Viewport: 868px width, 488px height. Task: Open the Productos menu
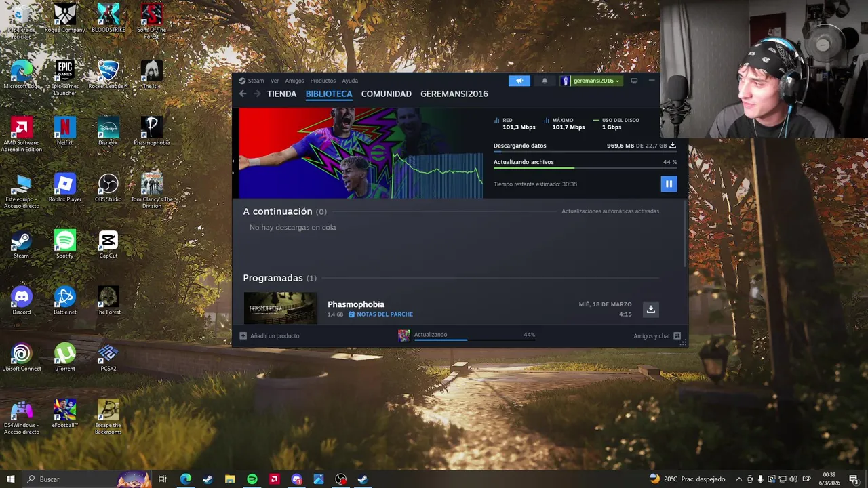point(323,81)
